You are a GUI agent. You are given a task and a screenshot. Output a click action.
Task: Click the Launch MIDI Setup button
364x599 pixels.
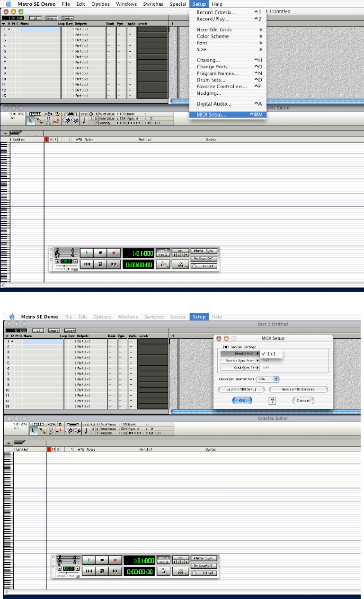pos(240,390)
